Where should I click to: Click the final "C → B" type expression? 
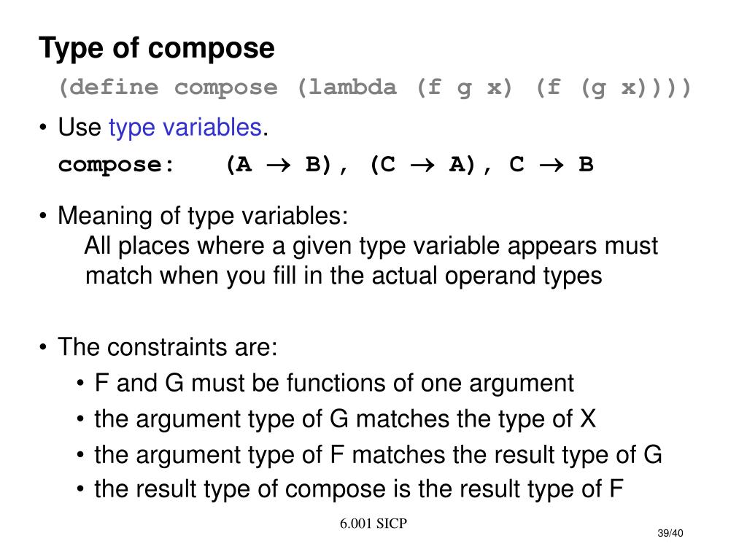(x=551, y=165)
